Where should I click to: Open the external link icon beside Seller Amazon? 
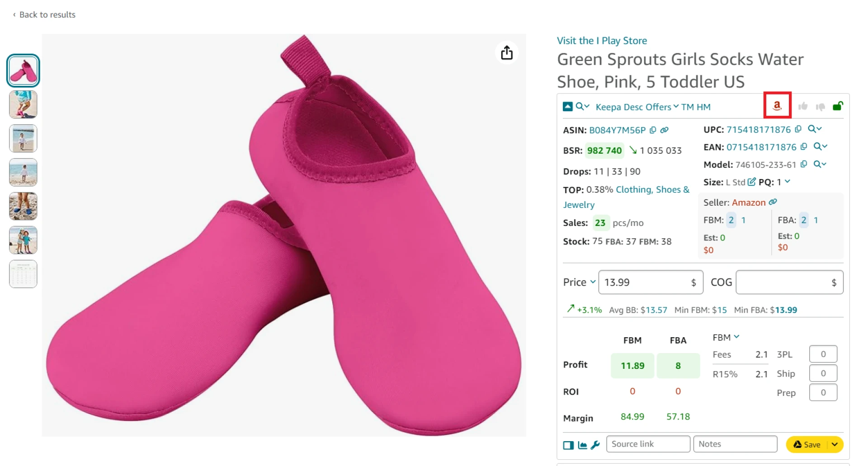(x=773, y=202)
